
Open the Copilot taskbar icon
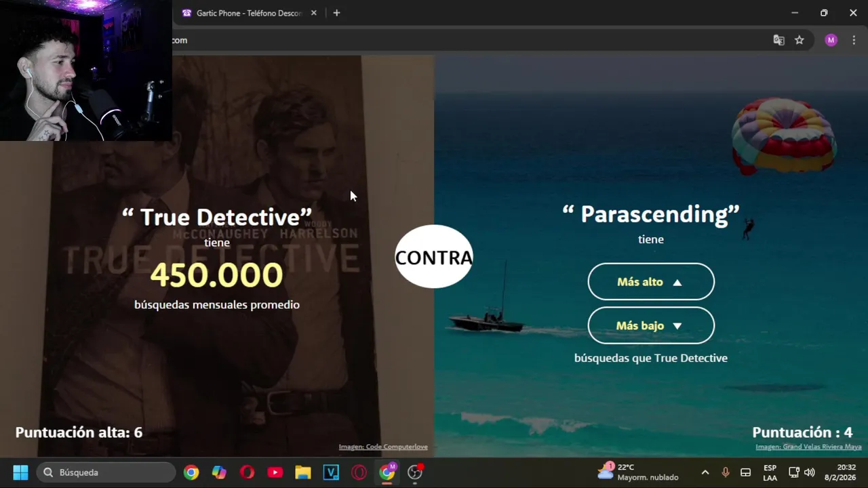(219, 472)
